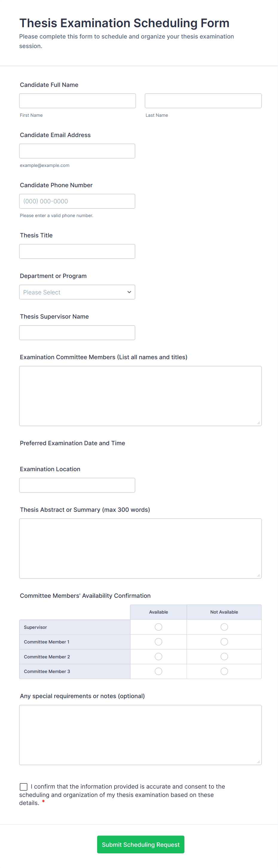Choose Not Available for Committee Member 3
The height and width of the screenshot is (868, 278).
(224, 671)
